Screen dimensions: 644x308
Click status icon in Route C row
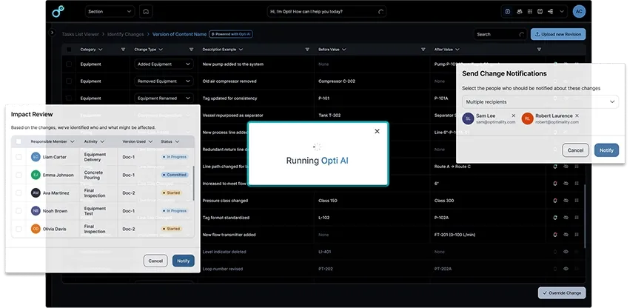[x=555, y=167]
